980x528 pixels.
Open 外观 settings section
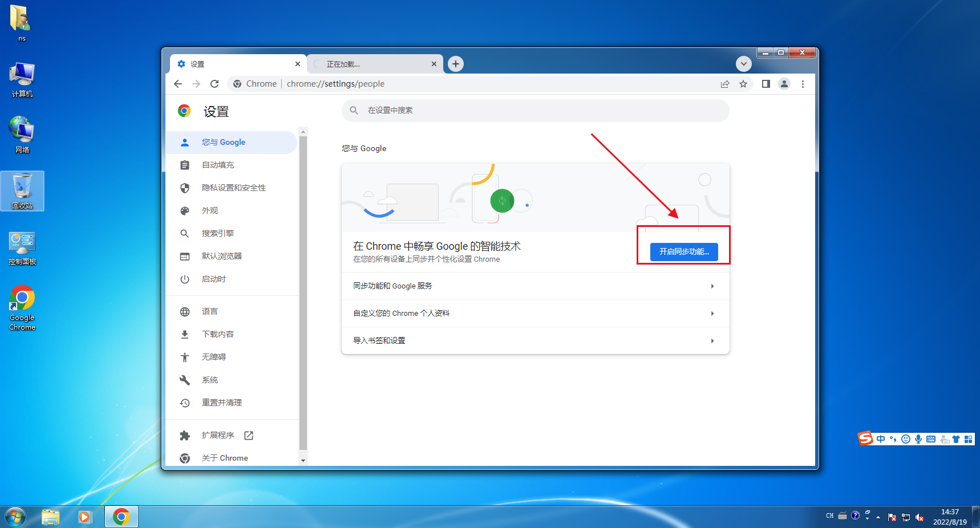(232, 211)
